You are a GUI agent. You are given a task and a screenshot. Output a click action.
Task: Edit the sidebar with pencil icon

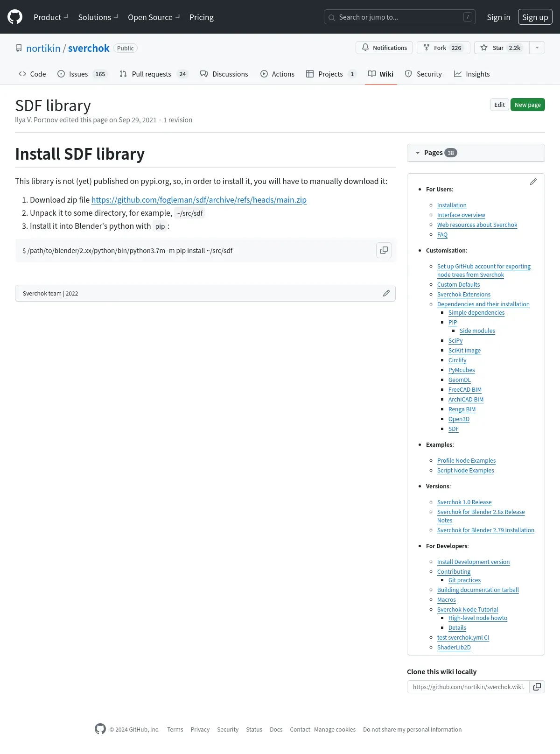tap(533, 182)
